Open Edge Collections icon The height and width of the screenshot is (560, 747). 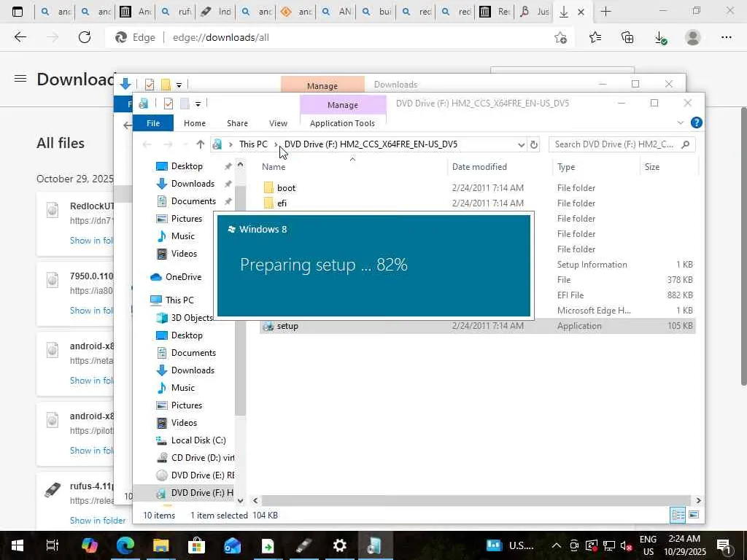coord(627,37)
